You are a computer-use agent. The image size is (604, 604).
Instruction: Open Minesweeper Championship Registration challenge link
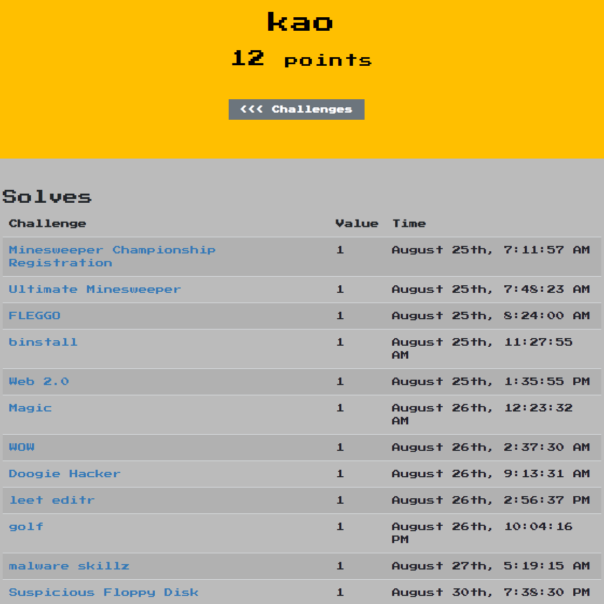click(x=112, y=256)
